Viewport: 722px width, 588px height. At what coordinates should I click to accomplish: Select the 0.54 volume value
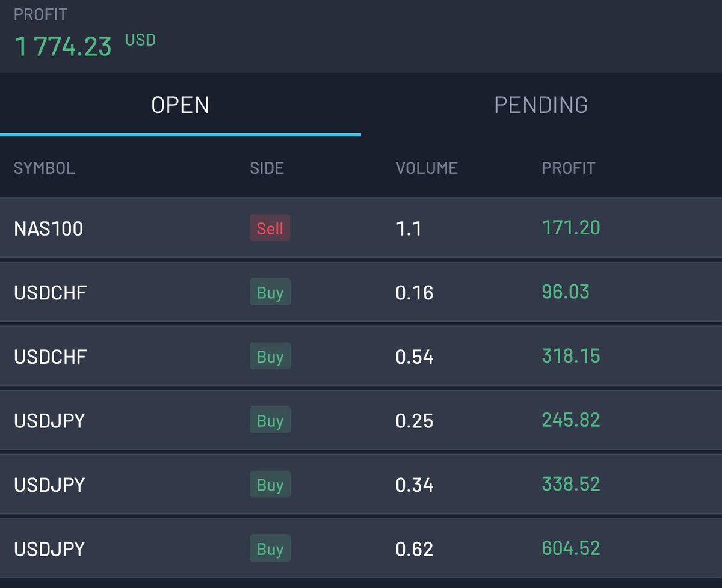[x=415, y=357]
